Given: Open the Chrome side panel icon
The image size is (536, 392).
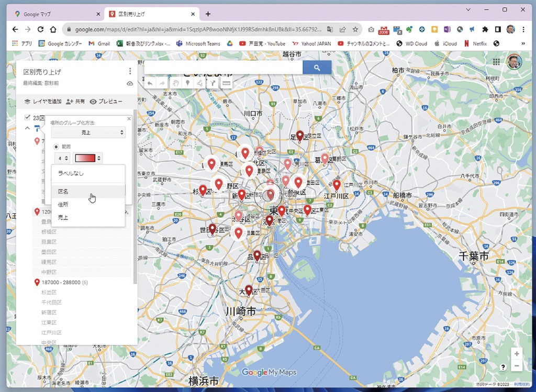Looking at the screenshot, I should point(498,29).
